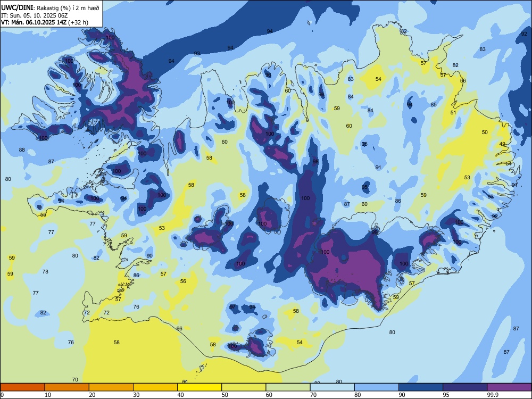This screenshot has height=399, width=532.
Task: Pick the light green 60–70 legend swatch
Action: tap(288, 387)
